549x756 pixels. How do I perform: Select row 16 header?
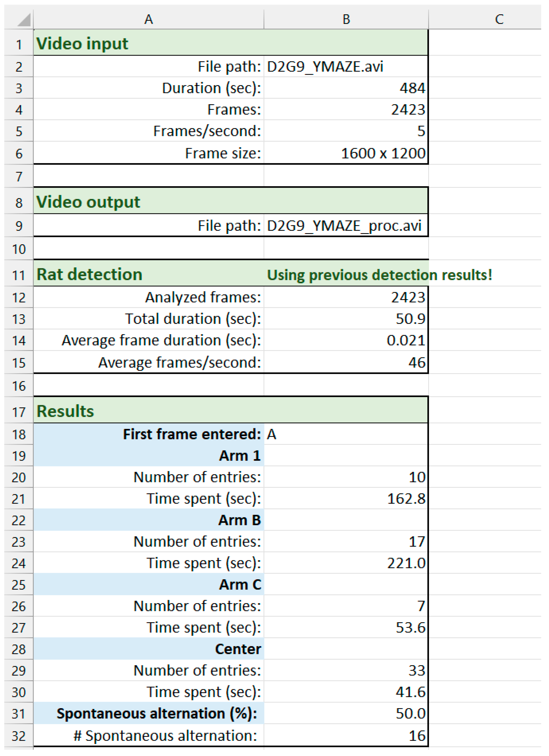point(19,386)
